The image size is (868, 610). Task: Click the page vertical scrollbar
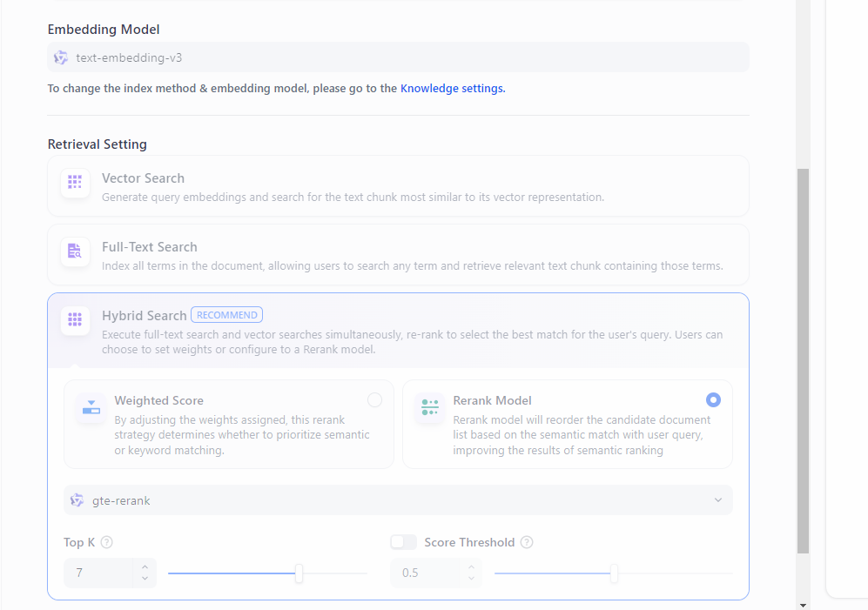coord(803,360)
